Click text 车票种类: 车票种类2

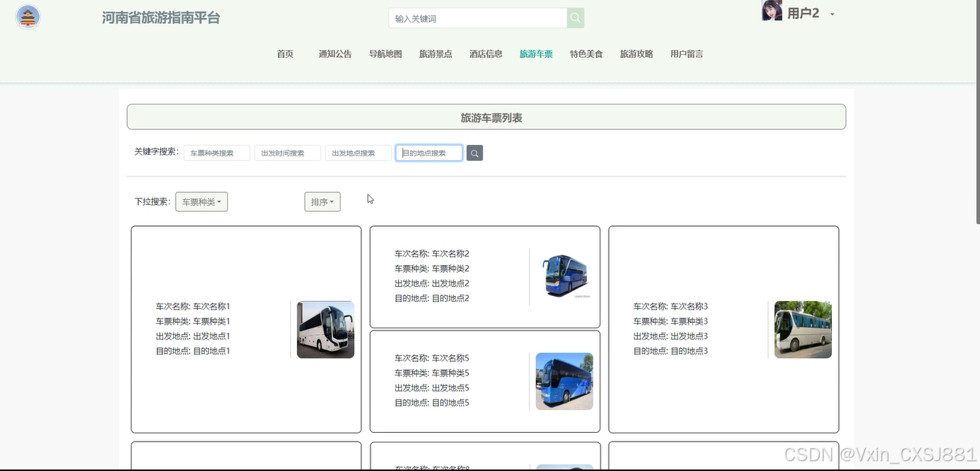click(432, 269)
